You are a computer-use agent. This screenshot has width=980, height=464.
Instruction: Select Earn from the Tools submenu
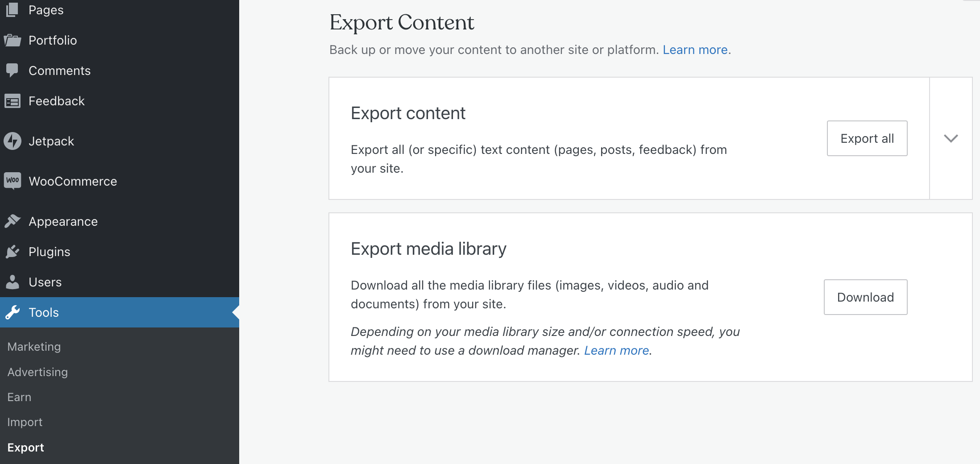tap(19, 397)
